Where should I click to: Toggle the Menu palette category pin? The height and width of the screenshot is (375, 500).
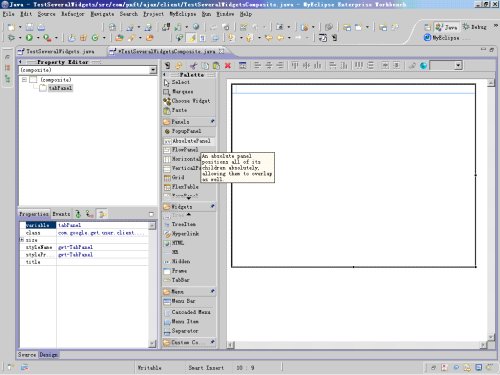[212, 291]
